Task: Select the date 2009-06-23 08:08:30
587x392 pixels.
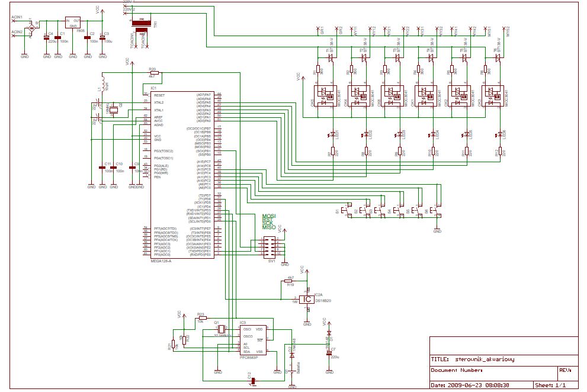Action: click(x=478, y=385)
